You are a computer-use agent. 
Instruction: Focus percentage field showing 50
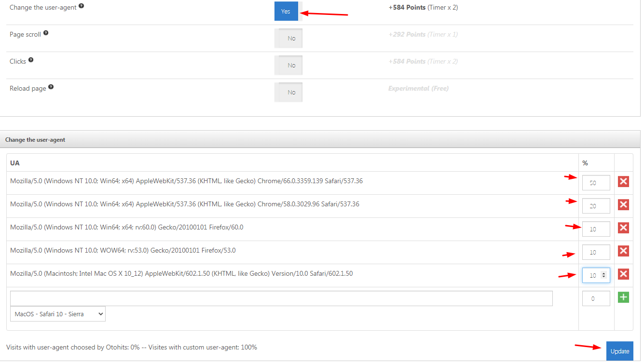pos(595,183)
